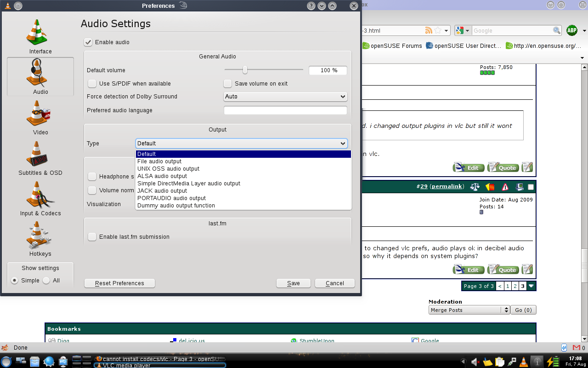This screenshot has width=588, height=368.
Task: Choose ALSA audio output
Action: (x=243, y=176)
